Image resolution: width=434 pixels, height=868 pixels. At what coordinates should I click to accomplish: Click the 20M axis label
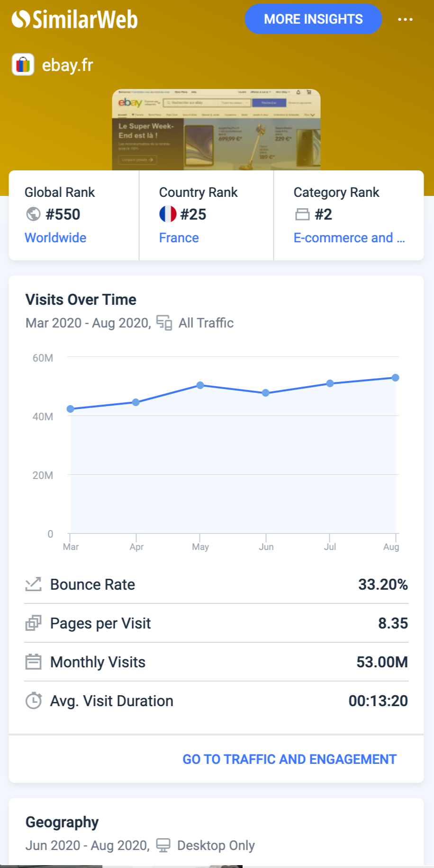(x=43, y=475)
